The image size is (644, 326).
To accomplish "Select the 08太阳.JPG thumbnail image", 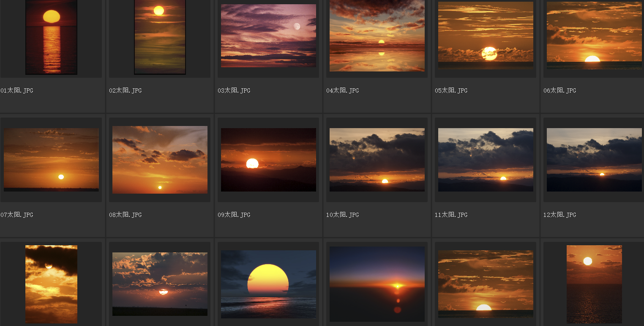I will [x=160, y=160].
